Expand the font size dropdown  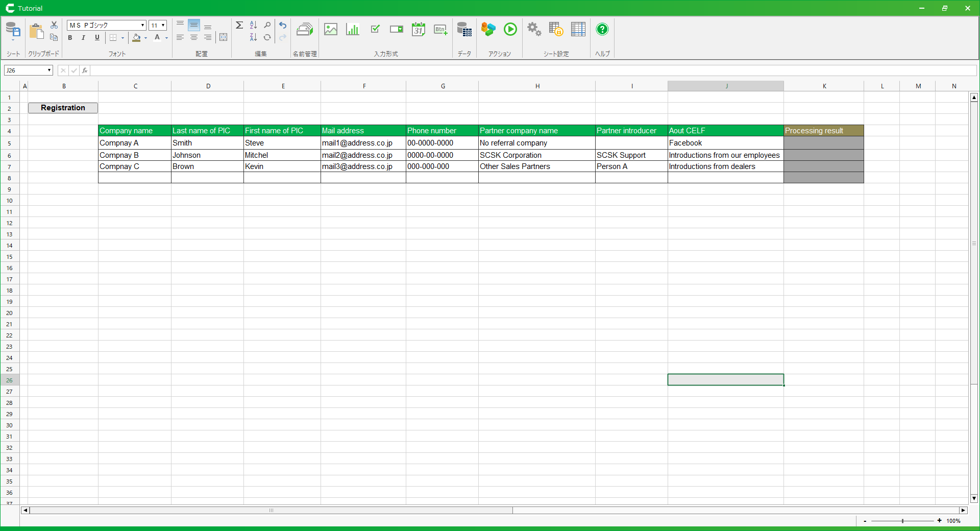pyautogui.click(x=163, y=26)
